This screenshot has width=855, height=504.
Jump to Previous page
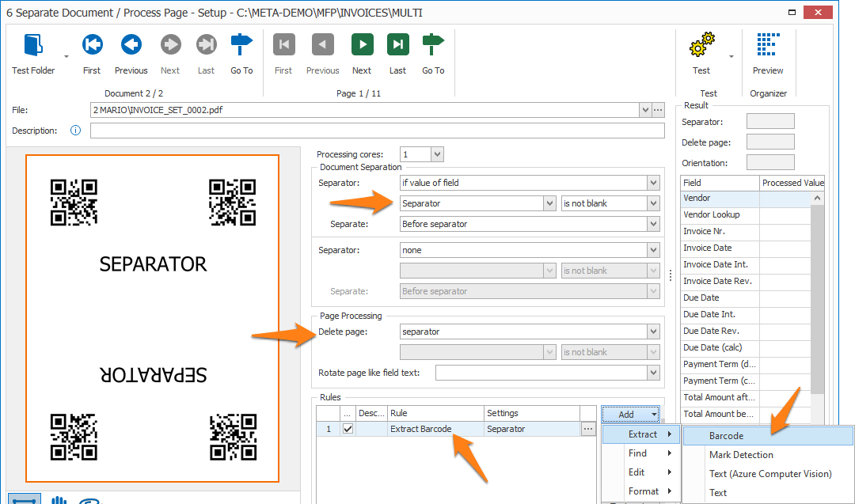pos(322,44)
